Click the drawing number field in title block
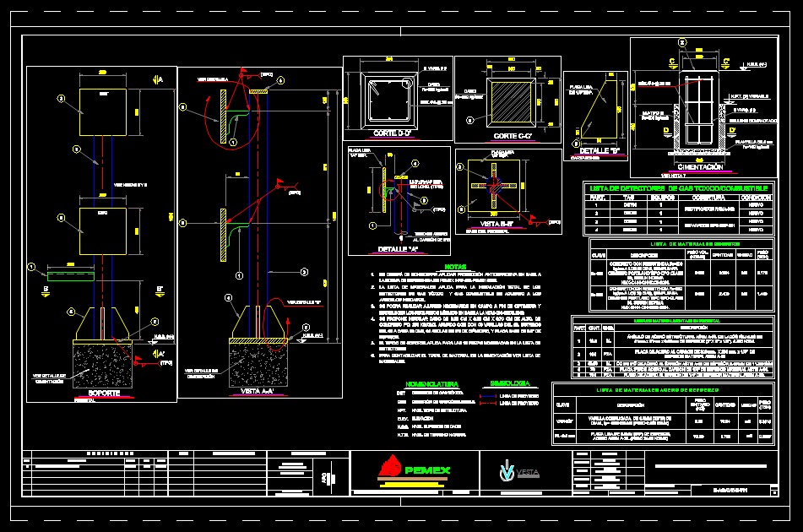The height and width of the screenshot is (532, 803). click(731, 489)
